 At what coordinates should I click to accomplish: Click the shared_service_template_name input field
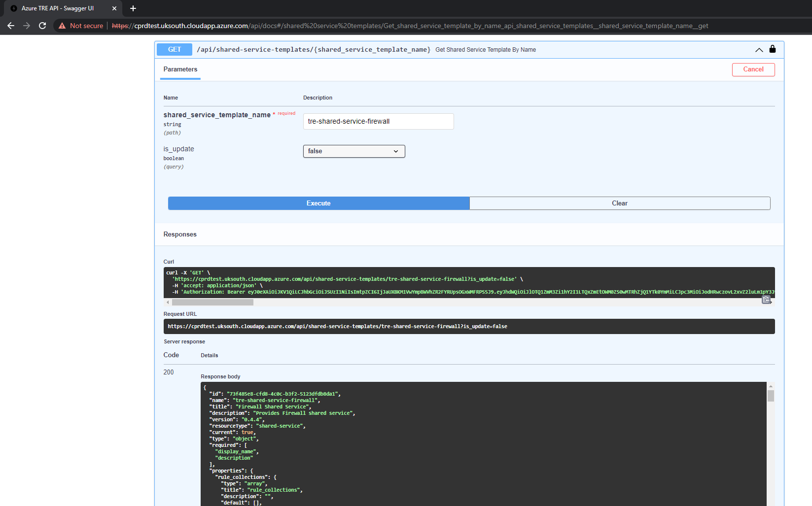point(378,121)
